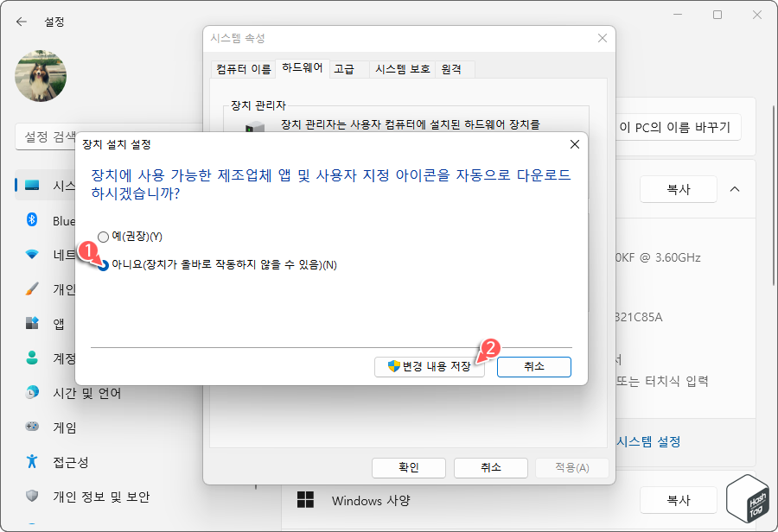This screenshot has width=778, height=532.
Task: Click the 변경 내용 저장 button
Action: [x=430, y=366]
